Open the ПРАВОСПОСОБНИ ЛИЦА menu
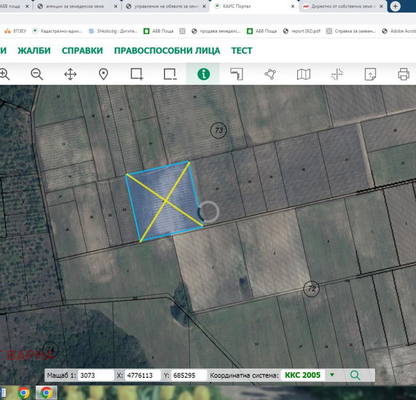The height and width of the screenshot is (400, 416). [x=167, y=51]
